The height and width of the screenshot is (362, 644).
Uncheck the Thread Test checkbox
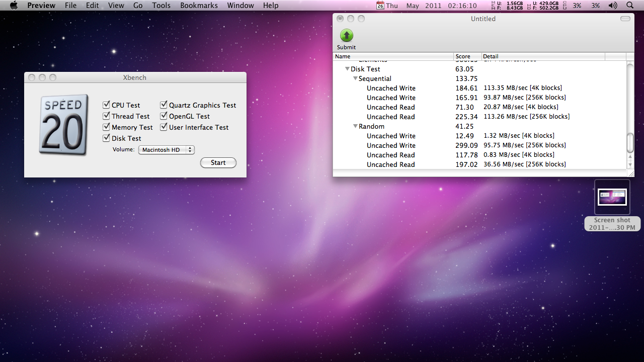[106, 116]
